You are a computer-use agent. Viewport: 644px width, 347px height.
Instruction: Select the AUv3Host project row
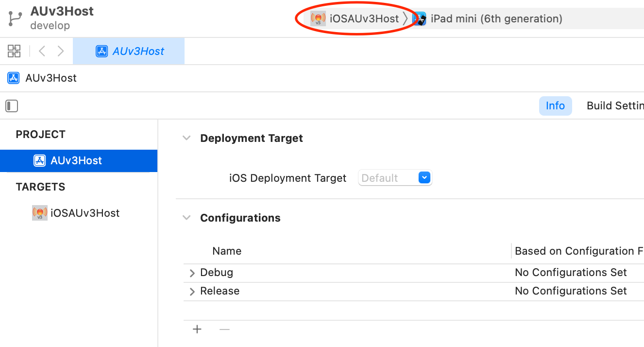pos(79,161)
